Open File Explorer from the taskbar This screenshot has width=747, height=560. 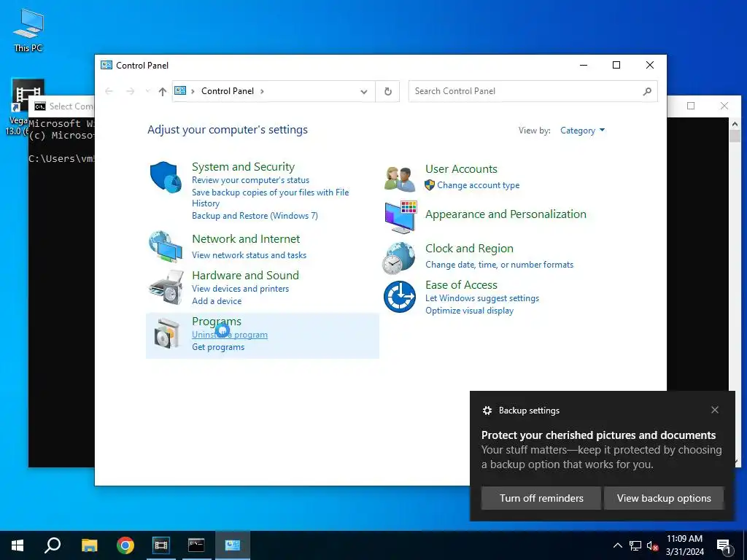click(89, 545)
